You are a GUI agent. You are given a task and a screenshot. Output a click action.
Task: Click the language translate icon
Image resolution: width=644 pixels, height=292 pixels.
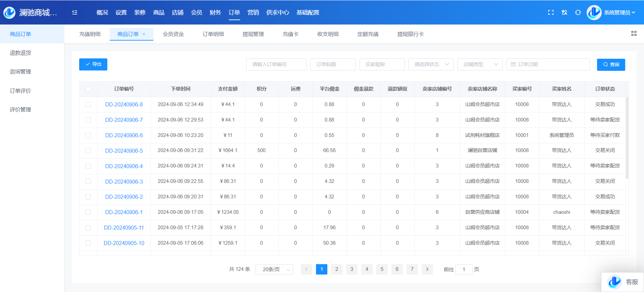pyautogui.click(x=565, y=12)
